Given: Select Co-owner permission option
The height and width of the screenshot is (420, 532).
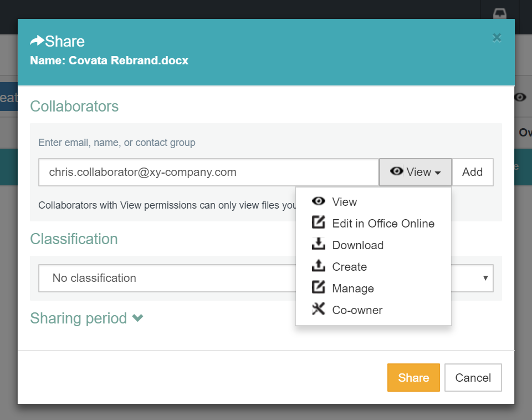Looking at the screenshot, I should [373, 310].
